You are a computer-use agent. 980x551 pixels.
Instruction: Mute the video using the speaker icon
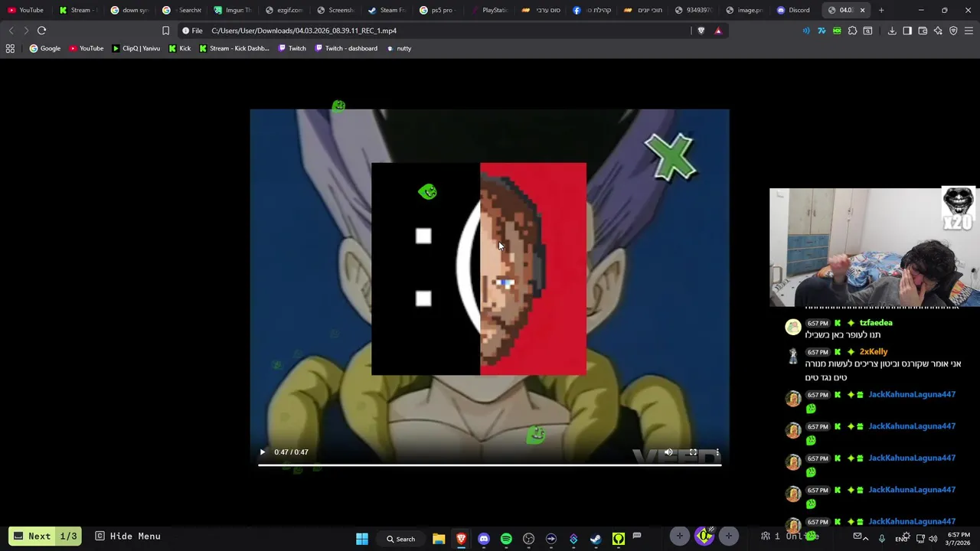668,452
